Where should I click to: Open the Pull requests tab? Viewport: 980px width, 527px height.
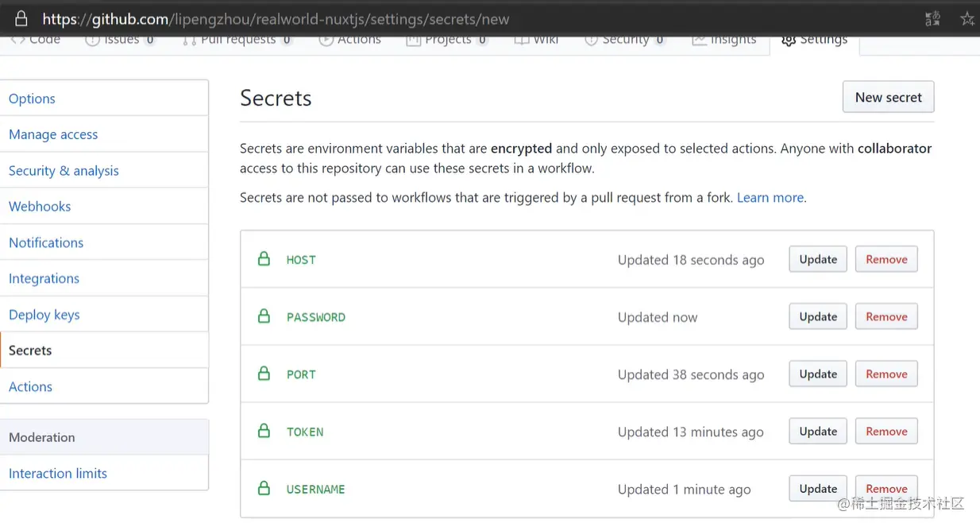(237, 40)
